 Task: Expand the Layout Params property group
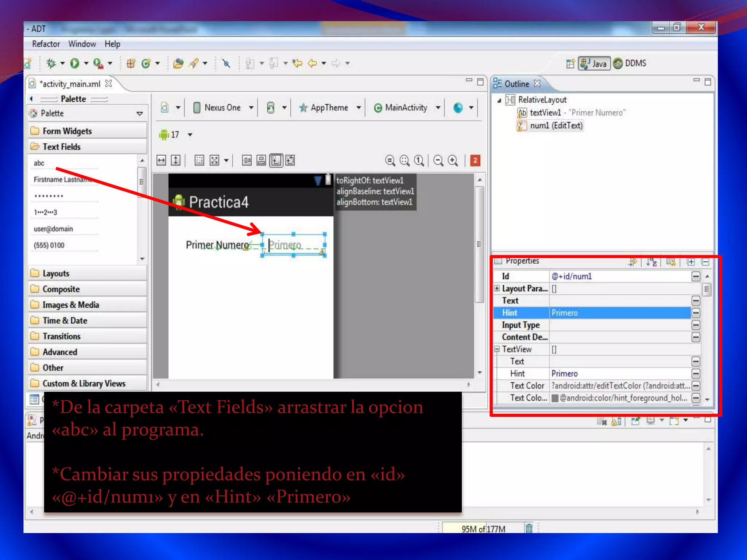(x=497, y=288)
